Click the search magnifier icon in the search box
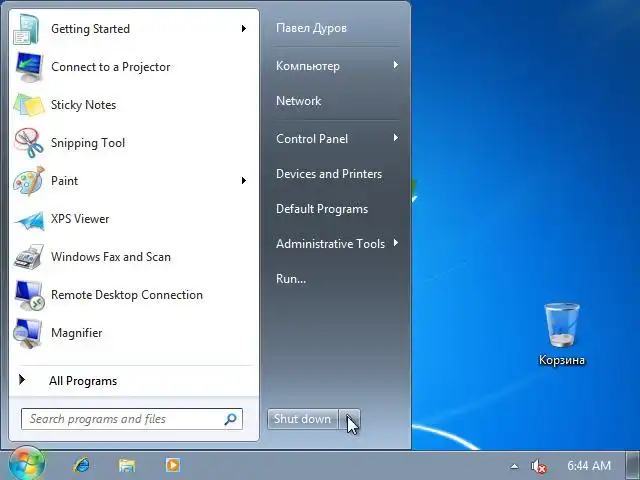640x480 pixels. pyautogui.click(x=231, y=419)
